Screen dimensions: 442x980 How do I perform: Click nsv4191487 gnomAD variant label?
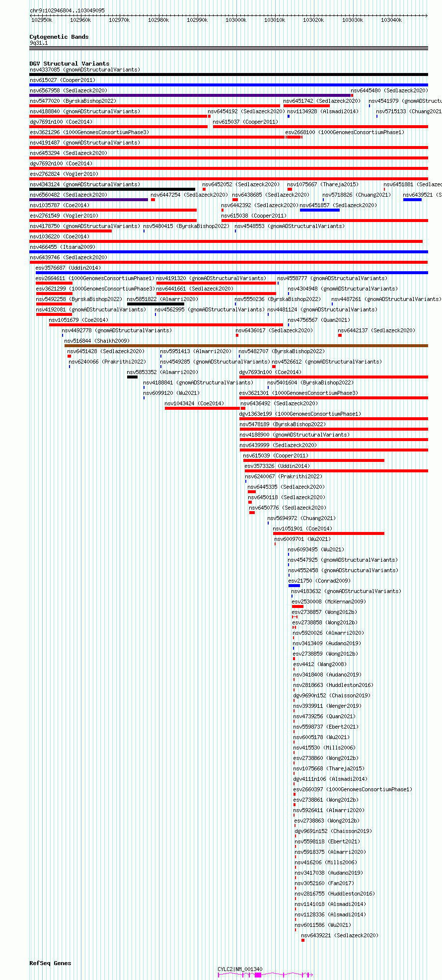point(85,143)
